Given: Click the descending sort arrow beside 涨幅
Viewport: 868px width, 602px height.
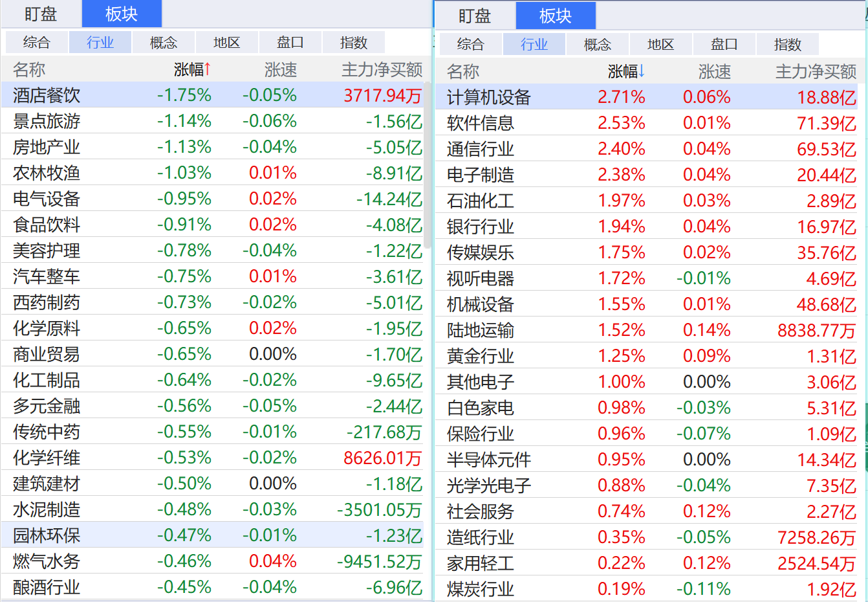Looking at the screenshot, I should [x=642, y=71].
